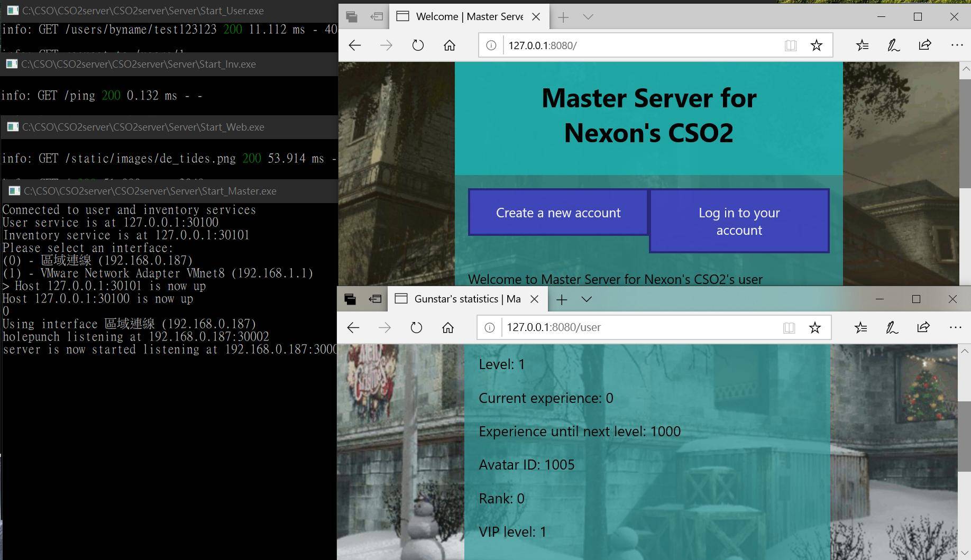Screen dimensions: 971x560
Task: Show site info icon for 127.0.0.1:8080/
Action: [x=491, y=45]
